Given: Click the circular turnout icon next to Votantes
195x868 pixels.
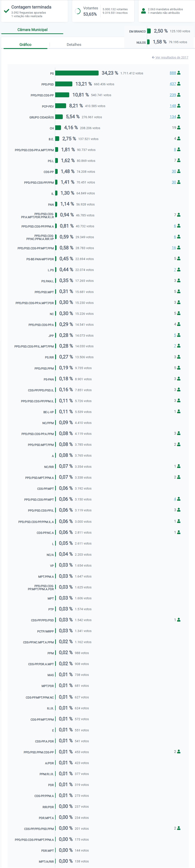Looking at the screenshot, I should (77, 11).
